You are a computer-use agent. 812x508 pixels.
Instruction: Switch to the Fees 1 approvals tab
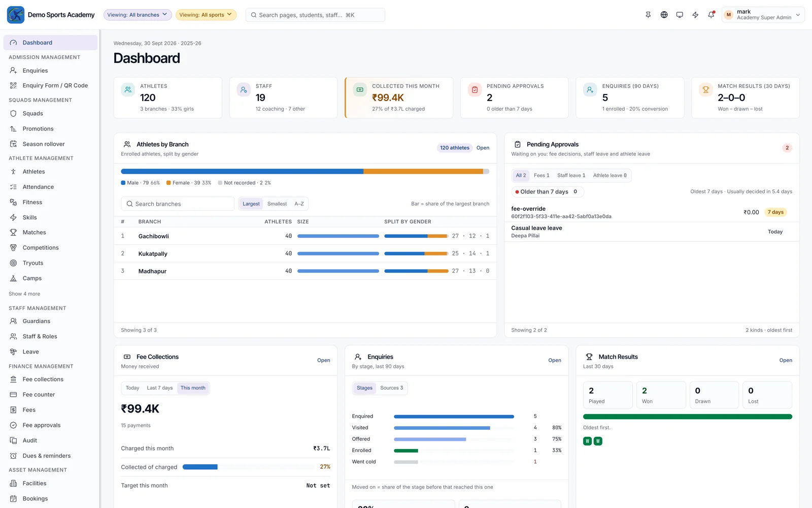542,175
